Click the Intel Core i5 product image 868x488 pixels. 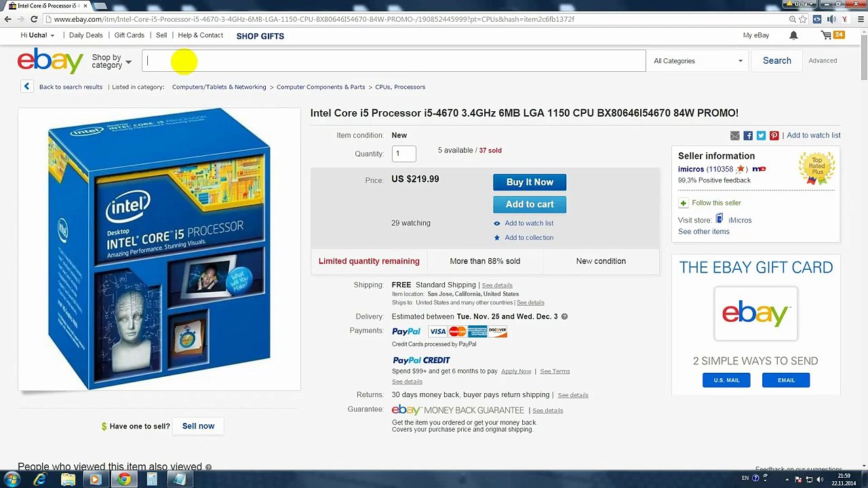pos(159,249)
